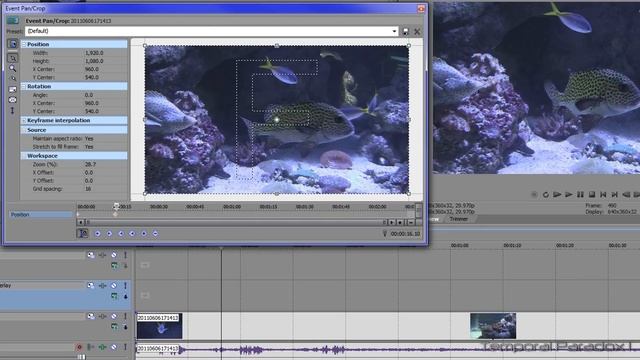Open Compositing Mode on the top video track
The width and height of the screenshot is (640, 360).
[x=114, y=266]
